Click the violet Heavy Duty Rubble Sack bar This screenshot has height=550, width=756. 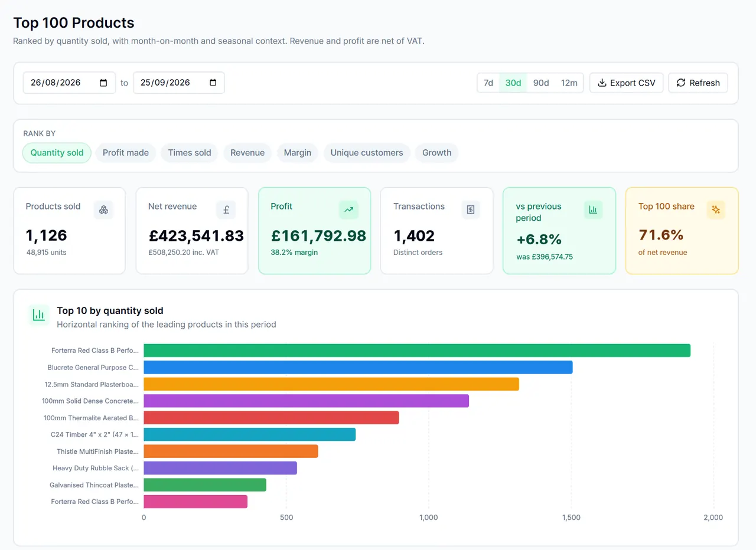[220, 468]
